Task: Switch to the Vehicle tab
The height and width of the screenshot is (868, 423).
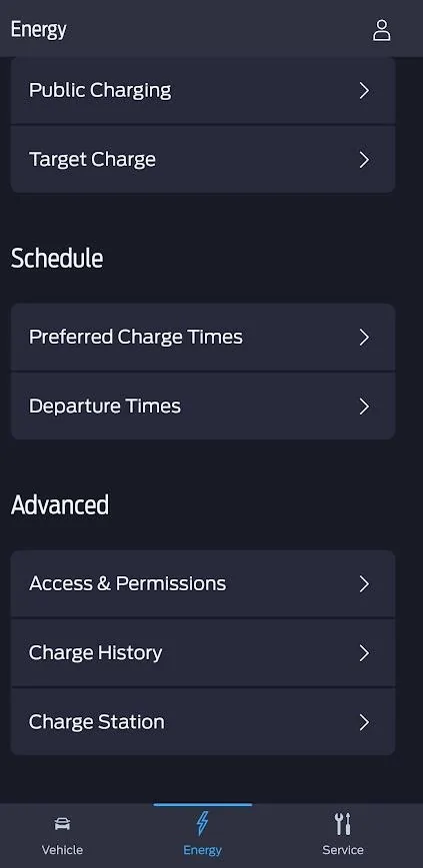Action: click(x=62, y=835)
